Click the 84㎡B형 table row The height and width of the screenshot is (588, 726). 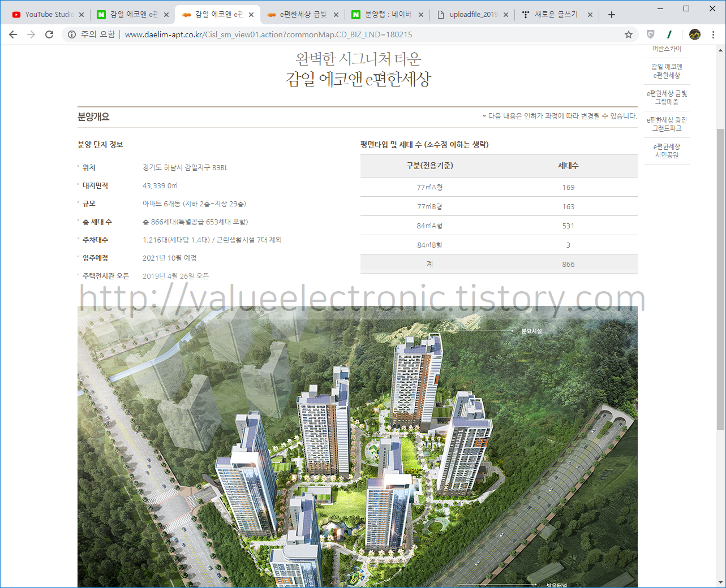pos(499,245)
